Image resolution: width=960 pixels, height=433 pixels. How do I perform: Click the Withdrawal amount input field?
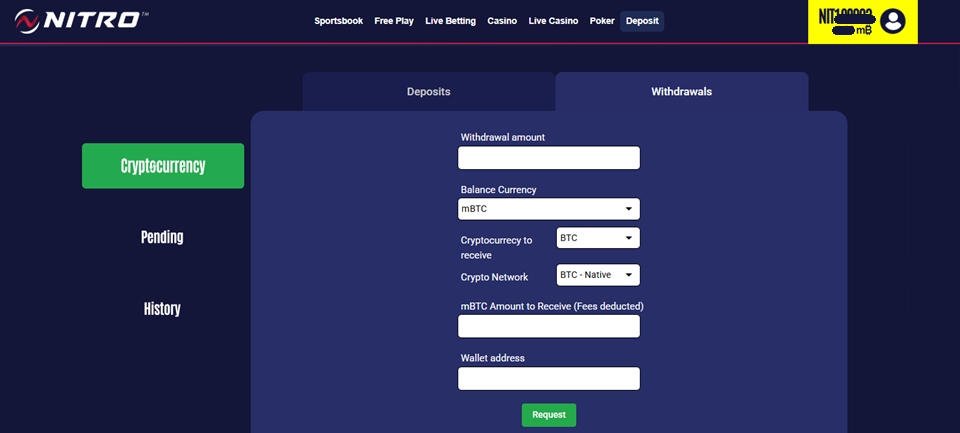pos(548,158)
